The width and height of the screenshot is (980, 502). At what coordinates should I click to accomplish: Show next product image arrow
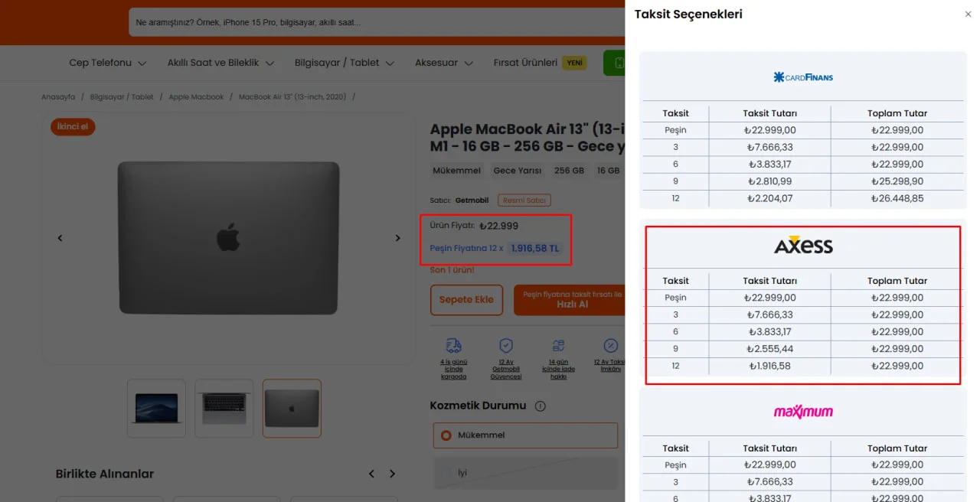click(397, 238)
